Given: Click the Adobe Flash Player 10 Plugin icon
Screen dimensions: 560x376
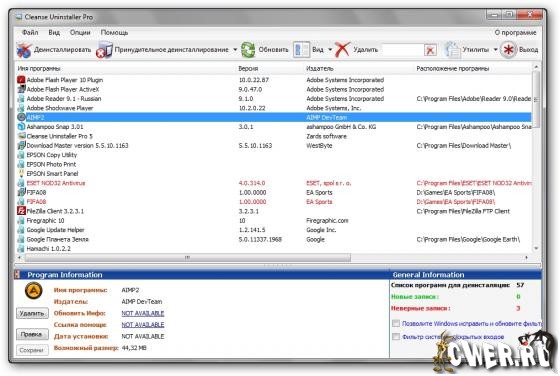Looking at the screenshot, I should (x=21, y=80).
